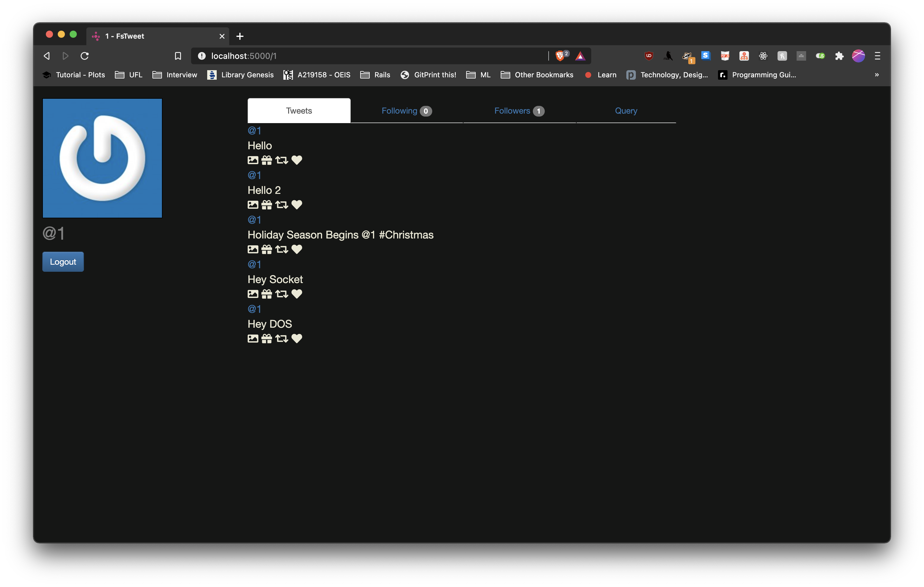Click the heart icon under the Hello tweet
The height and width of the screenshot is (587, 924).
pos(296,160)
